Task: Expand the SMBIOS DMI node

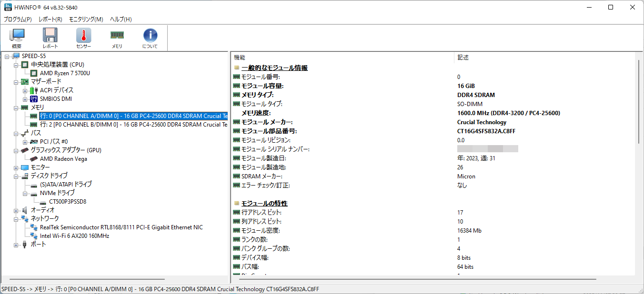Action: click(x=25, y=99)
